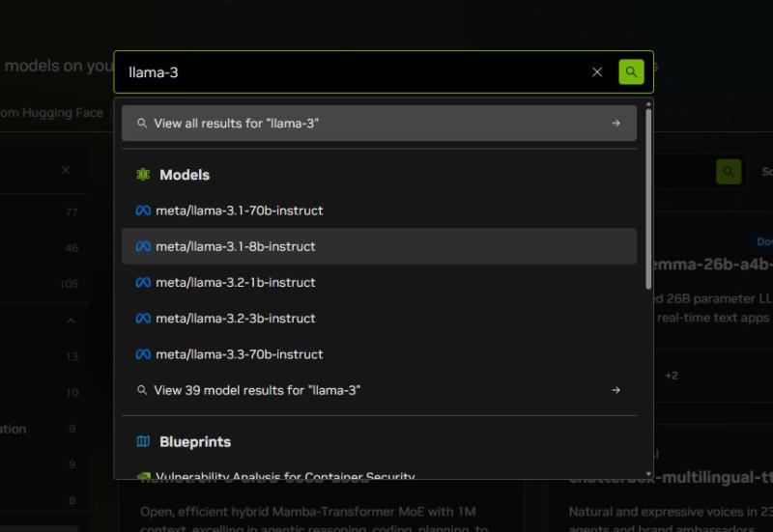The image size is (773, 532).
Task: Click Meta logo next to llama-3.3-70b-instruct
Action: (x=143, y=354)
